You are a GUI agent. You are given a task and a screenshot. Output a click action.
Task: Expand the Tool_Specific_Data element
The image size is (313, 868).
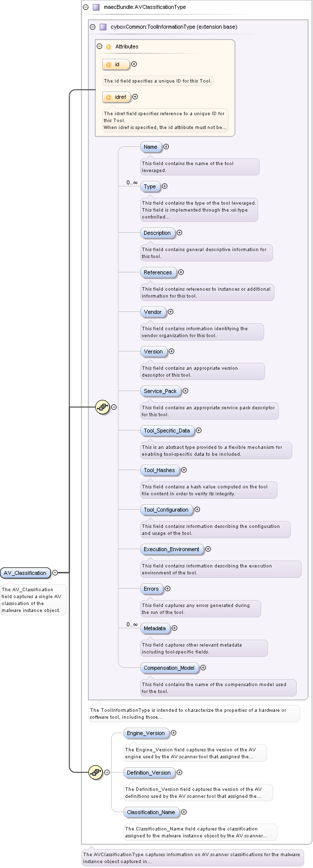(x=198, y=431)
